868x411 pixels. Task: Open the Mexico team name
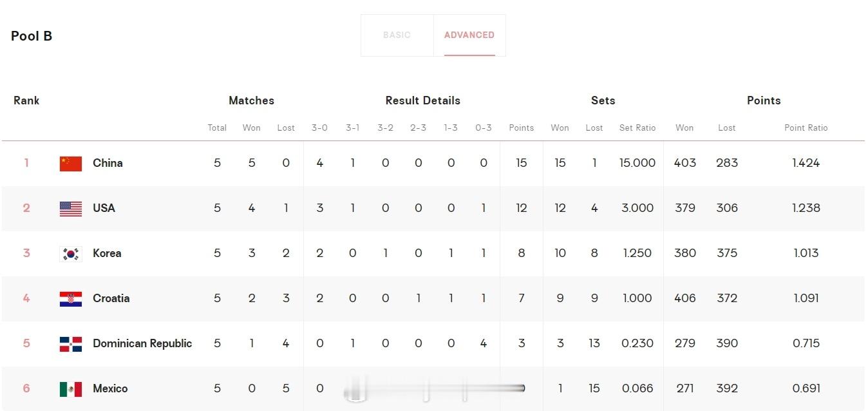coord(110,388)
